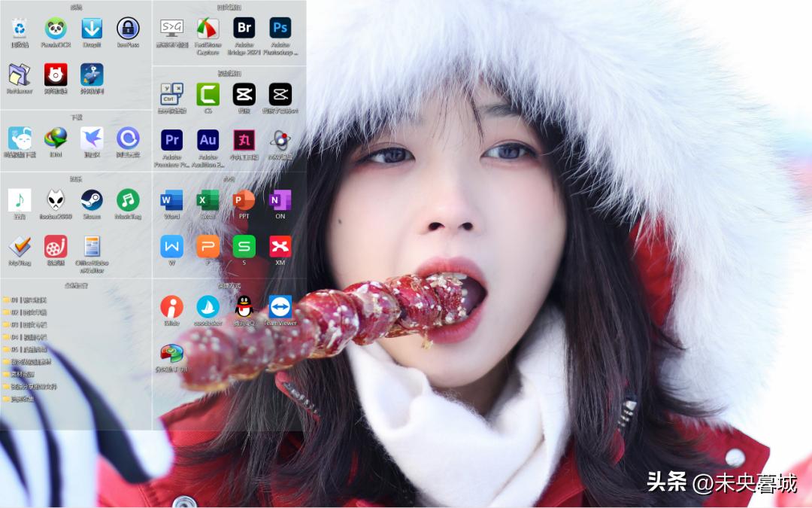Open the PowerPoint PPT icon
This screenshot has height=508, width=812.
[244, 200]
